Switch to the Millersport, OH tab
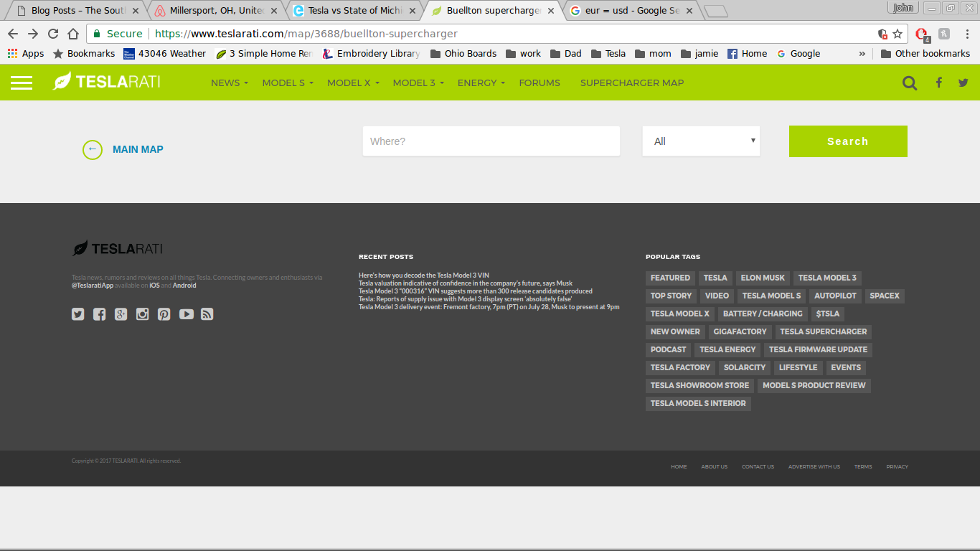The width and height of the screenshot is (980, 551). [x=217, y=11]
